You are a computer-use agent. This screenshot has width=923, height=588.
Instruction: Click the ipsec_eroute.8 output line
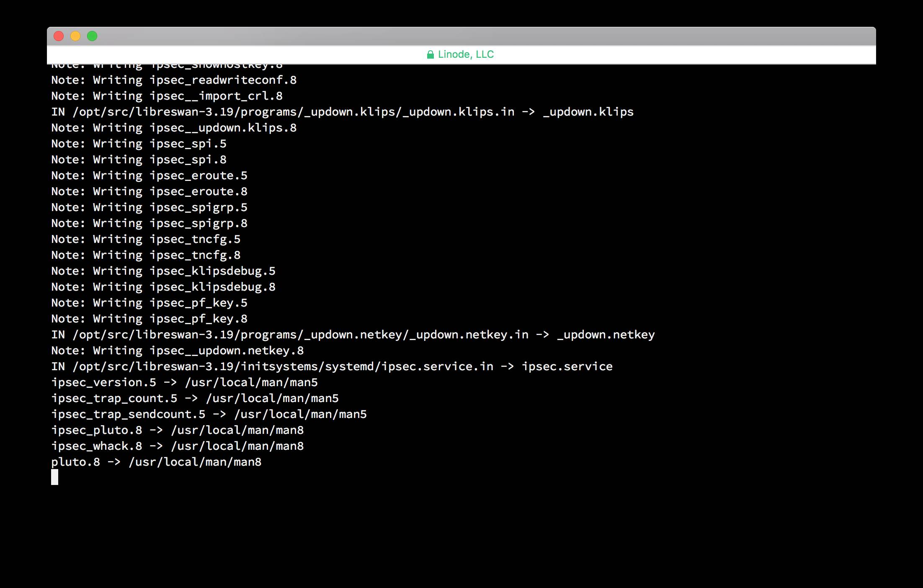(x=149, y=191)
